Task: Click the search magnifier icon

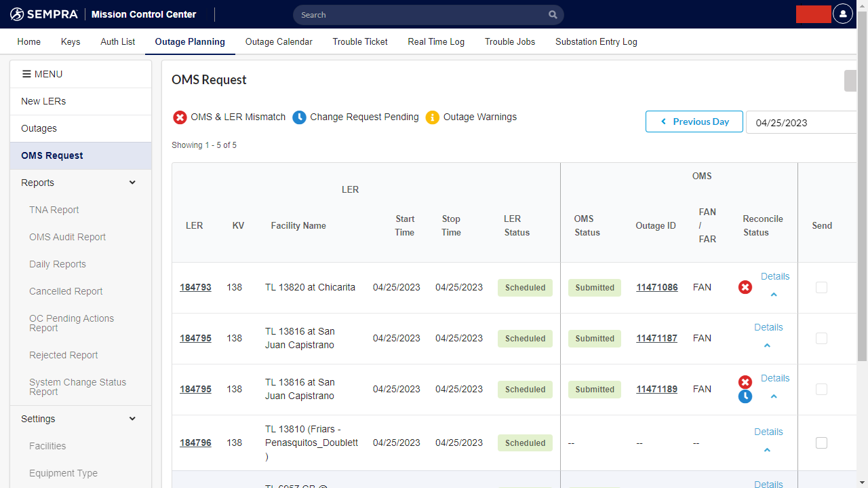Action: 553,15
